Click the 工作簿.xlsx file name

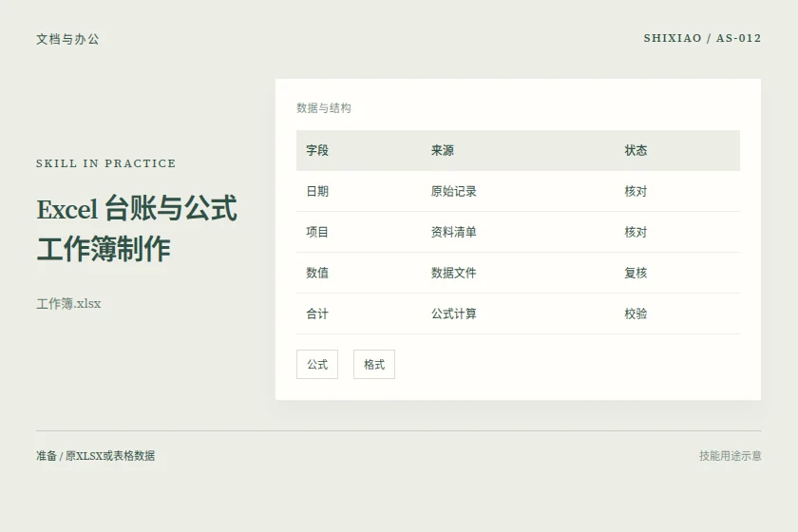[x=68, y=304]
